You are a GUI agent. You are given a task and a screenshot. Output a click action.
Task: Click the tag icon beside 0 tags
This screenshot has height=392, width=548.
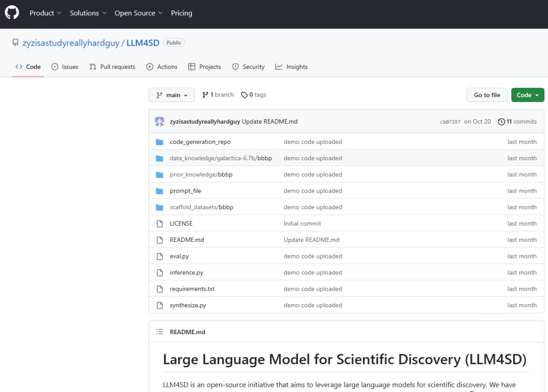click(244, 95)
